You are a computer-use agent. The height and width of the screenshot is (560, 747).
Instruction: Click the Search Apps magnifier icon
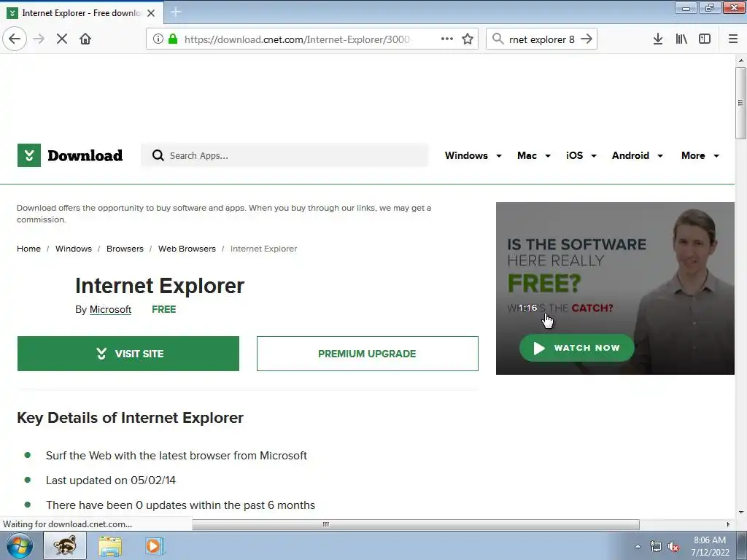click(x=158, y=156)
